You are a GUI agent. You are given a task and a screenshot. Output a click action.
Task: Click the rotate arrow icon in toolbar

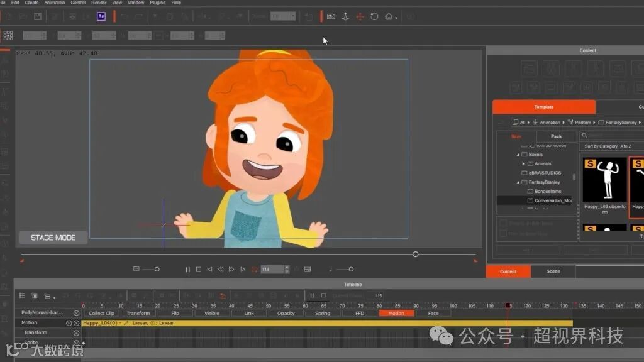pyautogui.click(x=374, y=16)
